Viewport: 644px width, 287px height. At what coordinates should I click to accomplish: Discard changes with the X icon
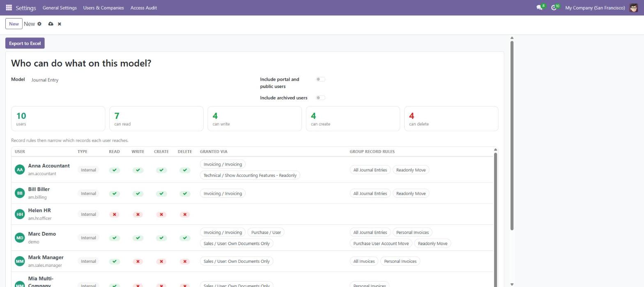coord(60,24)
